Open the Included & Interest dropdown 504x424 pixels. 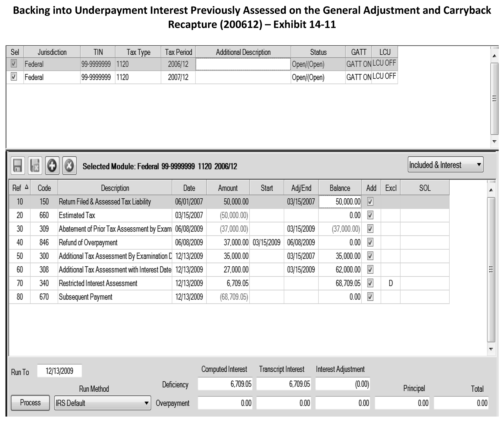(478, 165)
